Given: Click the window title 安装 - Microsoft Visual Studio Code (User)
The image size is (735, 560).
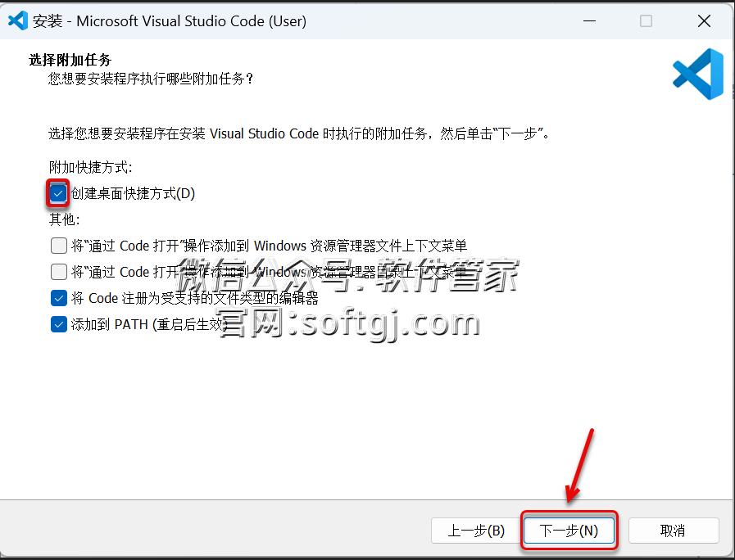Looking at the screenshot, I should tap(170, 21).
